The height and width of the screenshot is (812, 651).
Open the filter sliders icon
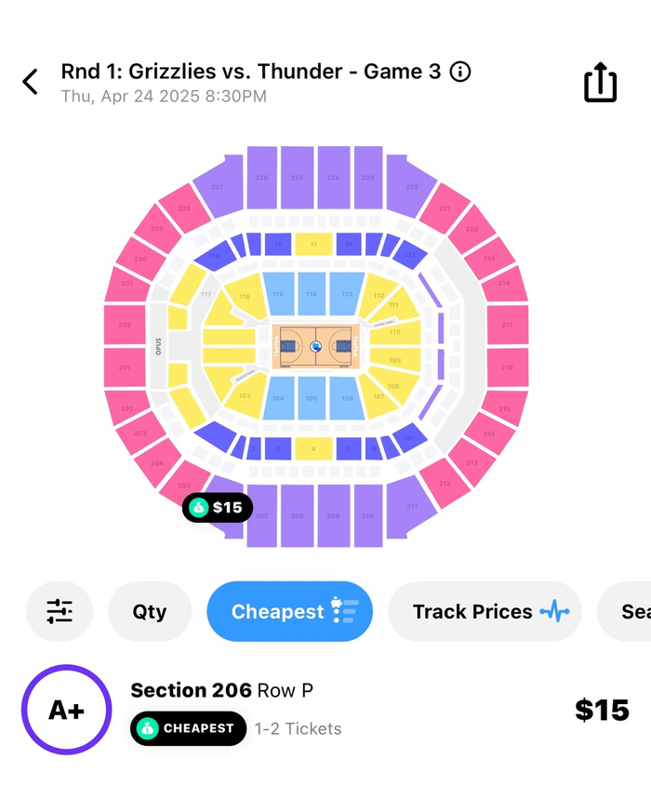60,611
